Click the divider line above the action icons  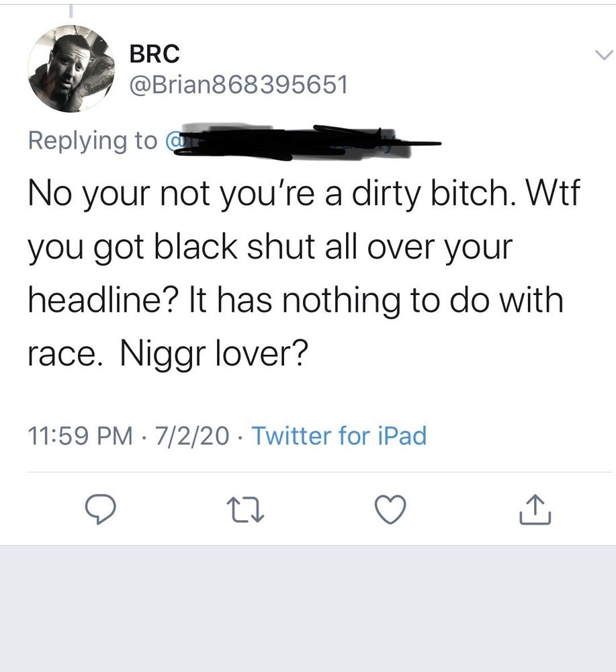pyautogui.click(x=320, y=472)
